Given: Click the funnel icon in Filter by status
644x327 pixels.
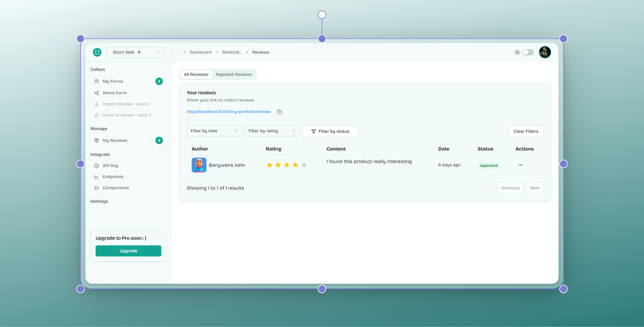Looking at the screenshot, I should point(313,131).
